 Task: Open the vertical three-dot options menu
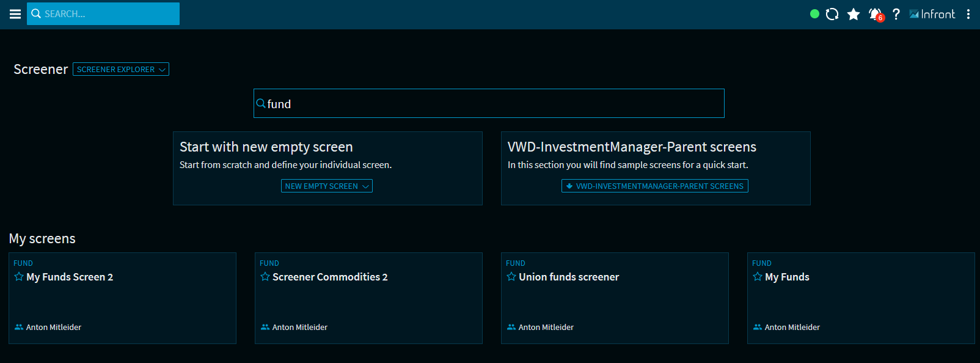pyautogui.click(x=968, y=14)
